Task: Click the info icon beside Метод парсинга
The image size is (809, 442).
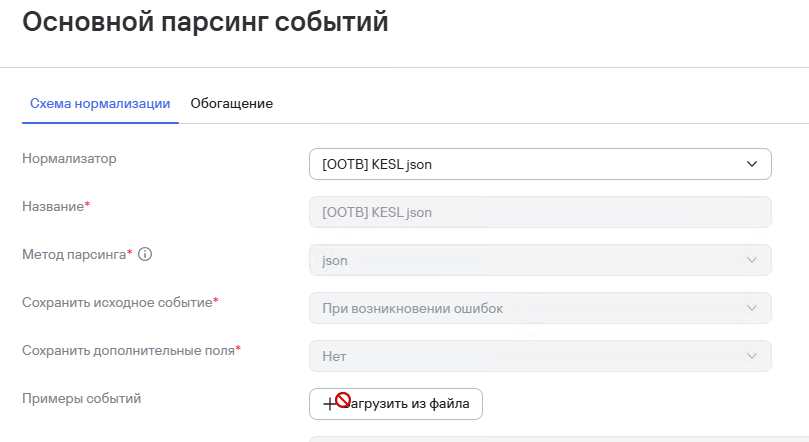Action: coord(145,254)
